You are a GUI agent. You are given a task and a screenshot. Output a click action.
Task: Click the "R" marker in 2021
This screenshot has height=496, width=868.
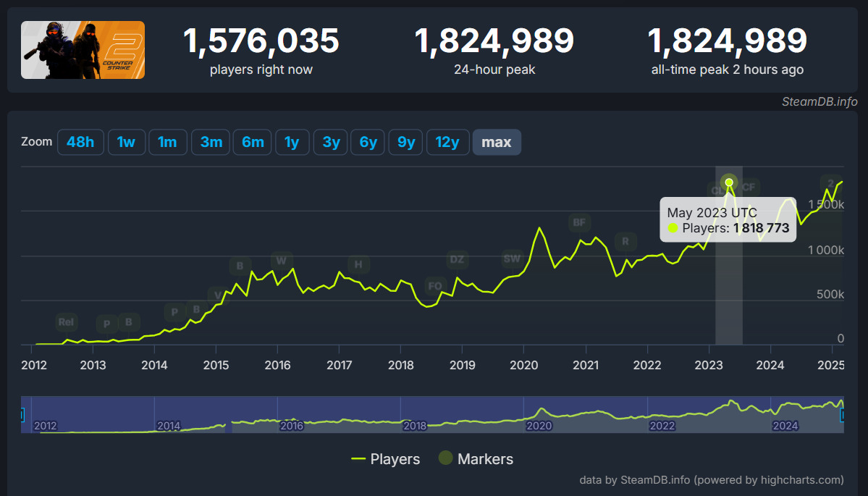pyautogui.click(x=625, y=241)
